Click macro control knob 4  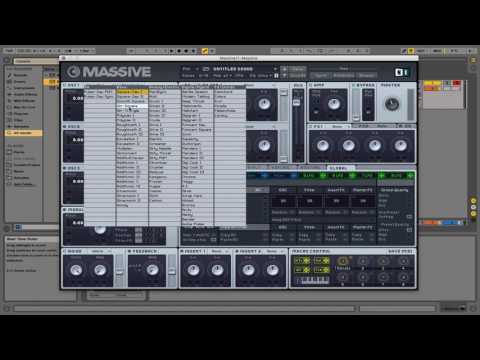(403, 261)
